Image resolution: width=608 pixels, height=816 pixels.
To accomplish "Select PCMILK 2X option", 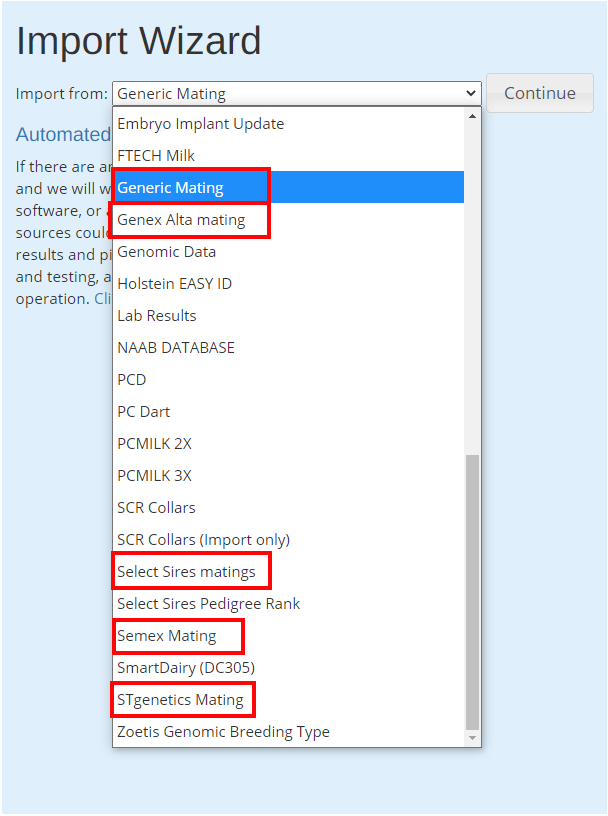I will pyautogui.click(x=288, y=443).
